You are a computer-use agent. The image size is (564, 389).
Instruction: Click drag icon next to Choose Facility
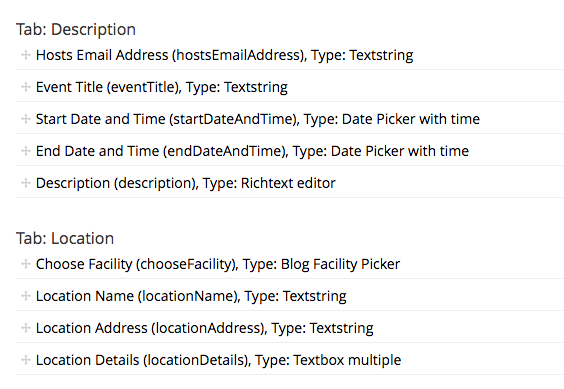[26, 264]
